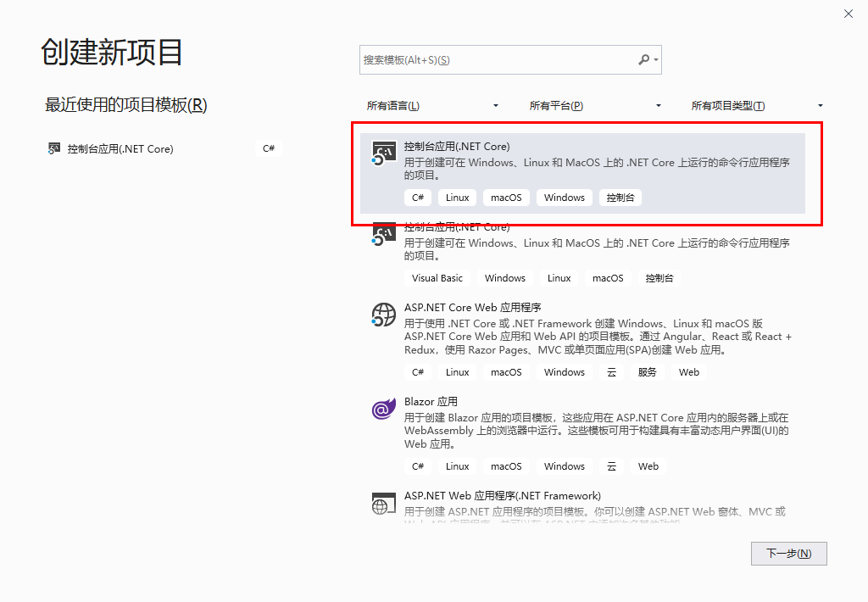The height and width of the screenshot is (602, 868).
Task: Click the C# console app template icon
Action: 384,153
